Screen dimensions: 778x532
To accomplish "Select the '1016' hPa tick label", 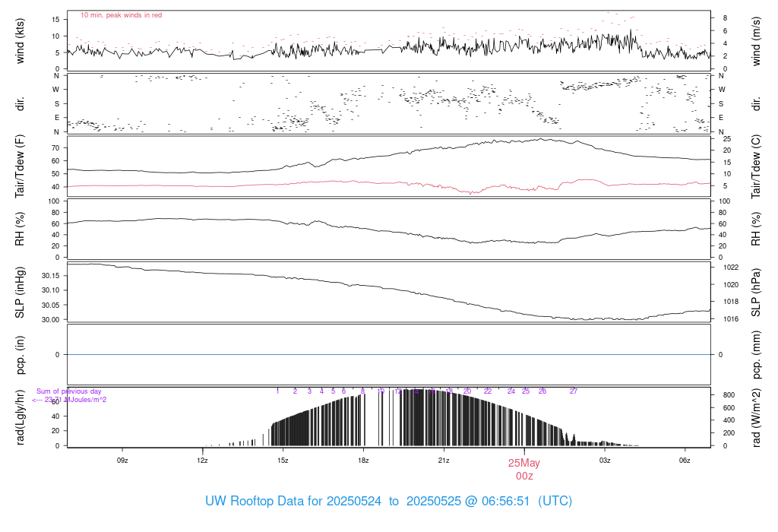I will click(x=731, y=319).
